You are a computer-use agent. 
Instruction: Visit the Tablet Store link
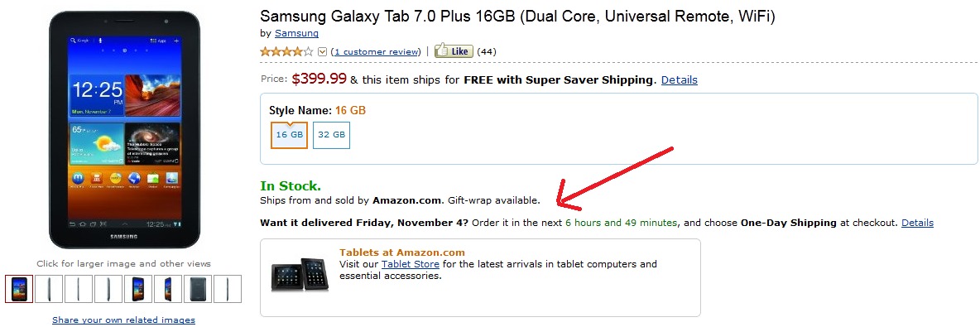pyautogui.click(x=410, y=264)
